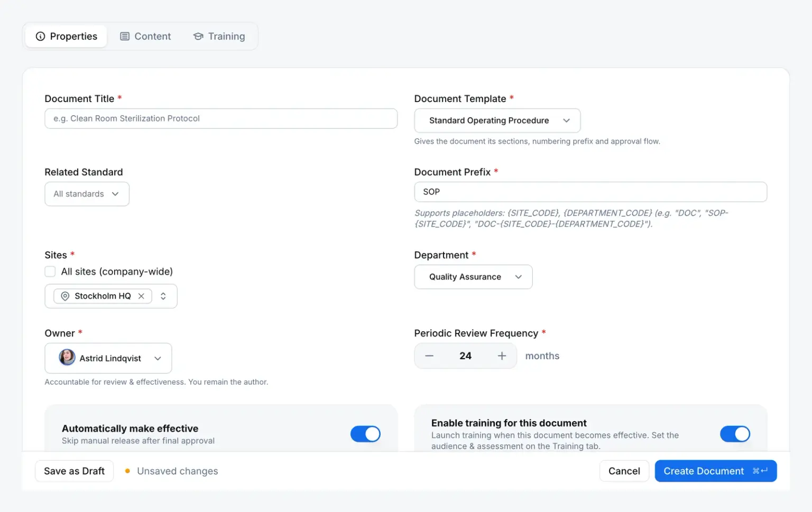Image resolution: width=812 pixels, height=512 pixels.
Task: Click Save as Draft
Action: [74, 471]
